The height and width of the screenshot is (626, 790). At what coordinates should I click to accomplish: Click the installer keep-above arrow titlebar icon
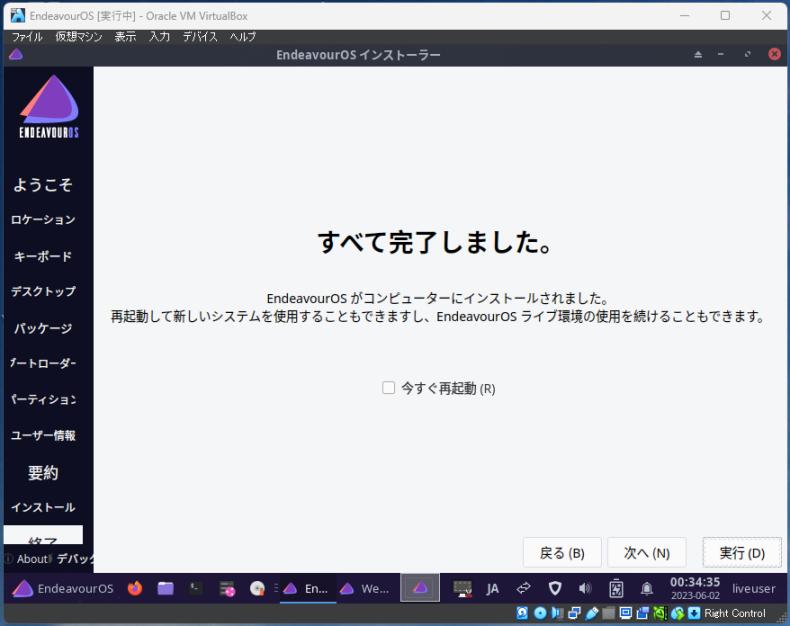point(698,54)
